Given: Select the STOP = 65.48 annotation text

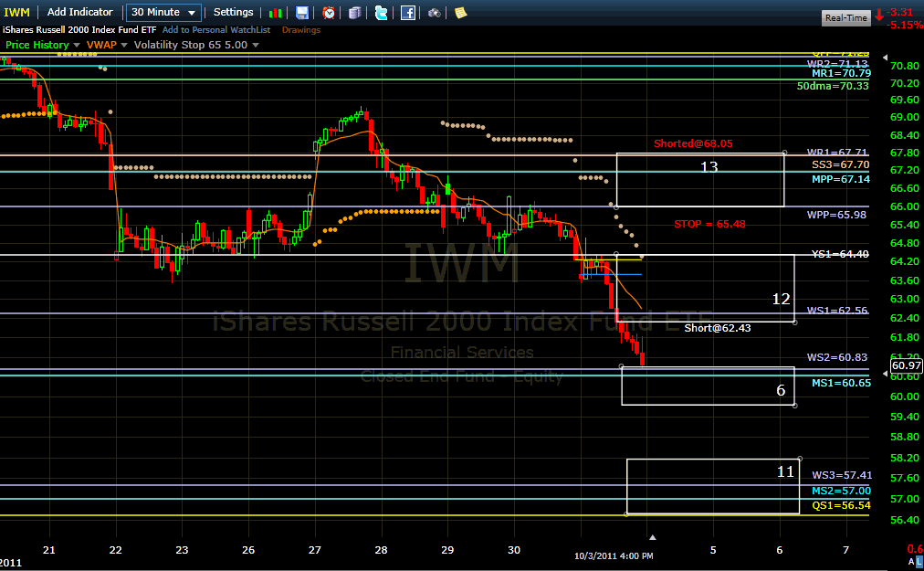Looking at the screenshot, I should 709,224.
